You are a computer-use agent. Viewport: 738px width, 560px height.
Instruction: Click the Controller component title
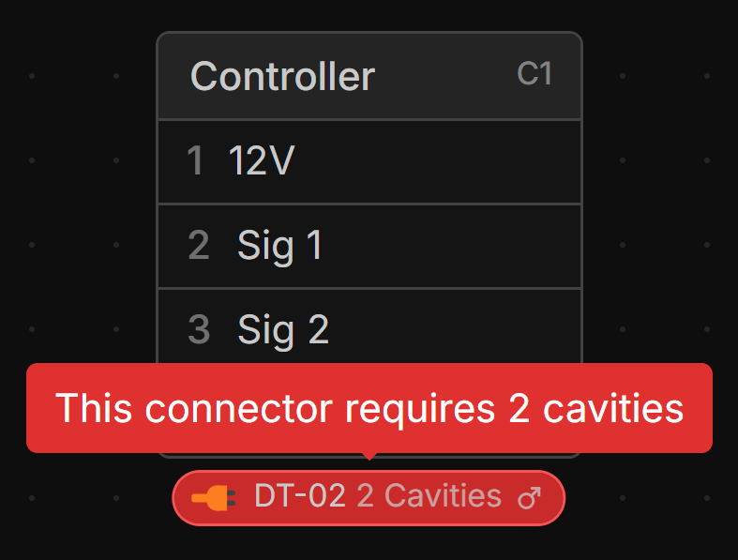[x=282, y=76]
